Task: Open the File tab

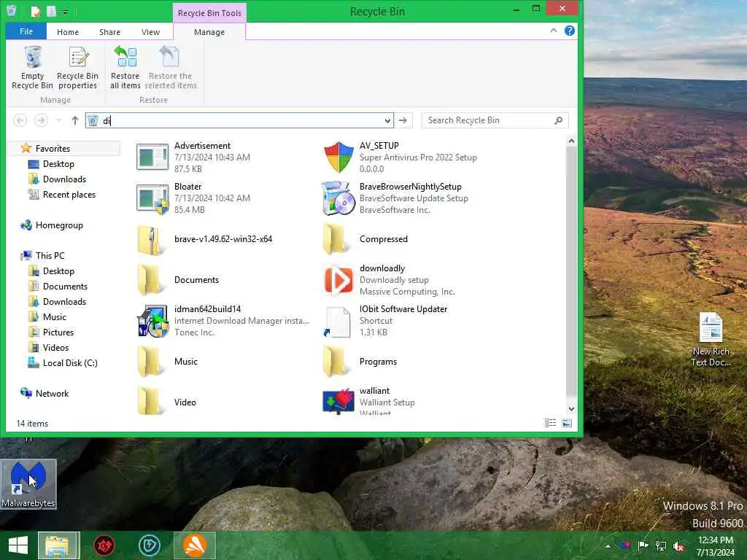Action: (x=26, y=31)
